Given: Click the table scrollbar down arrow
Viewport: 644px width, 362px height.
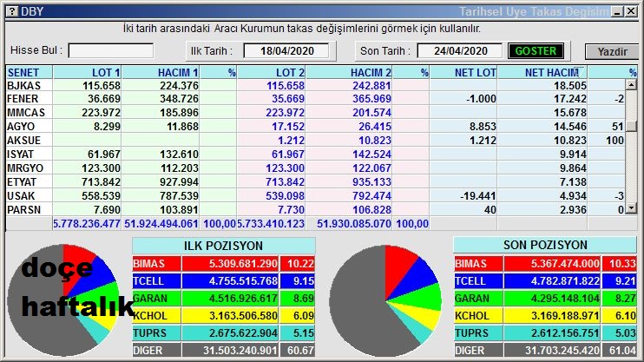Looking at the screenshot, I should click(631, 208).
